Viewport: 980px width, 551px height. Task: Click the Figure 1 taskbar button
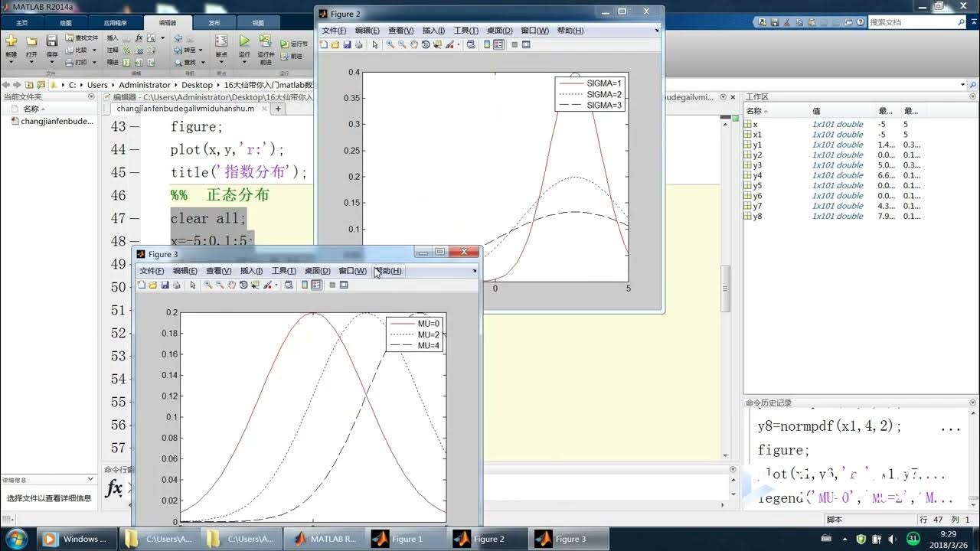point(406,539)
